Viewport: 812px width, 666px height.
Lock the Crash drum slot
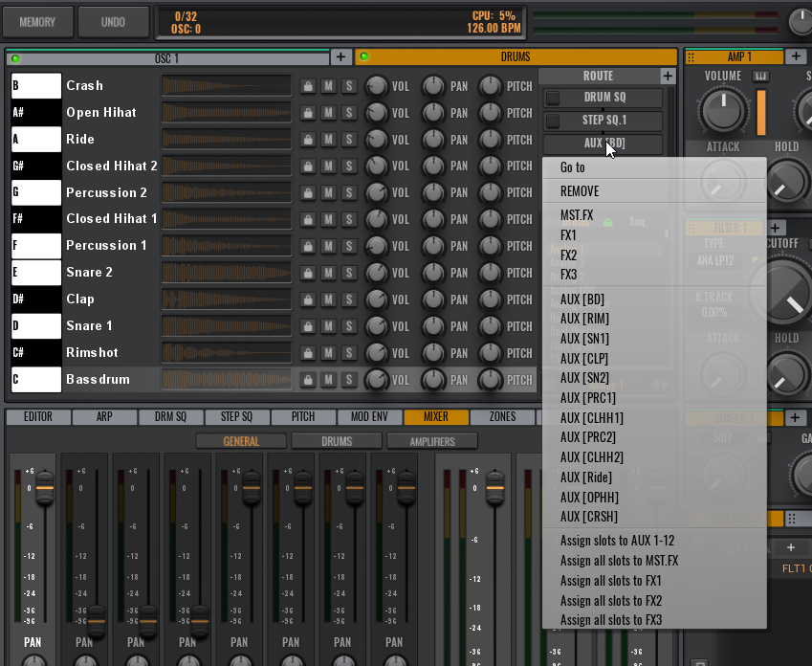click(308, 86)
